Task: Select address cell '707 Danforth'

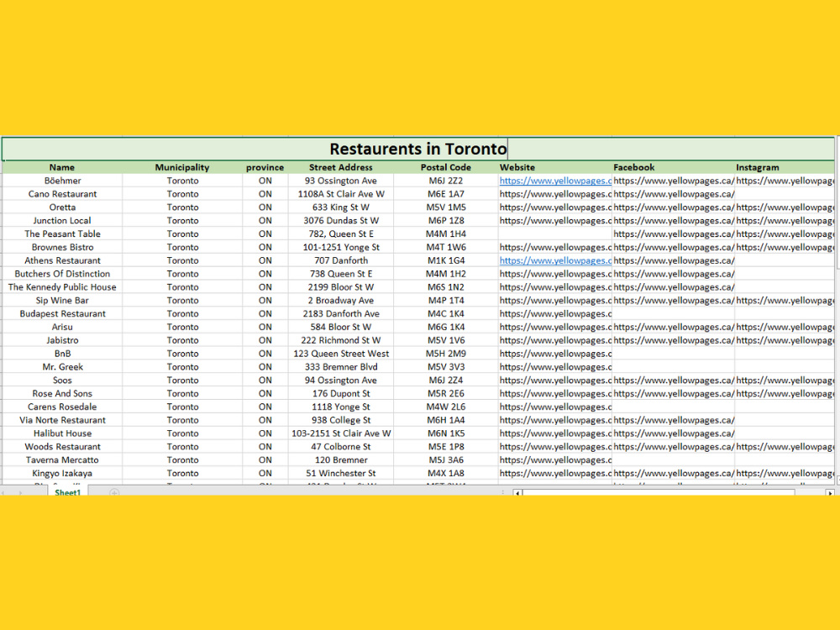Action: pos(341,260)
